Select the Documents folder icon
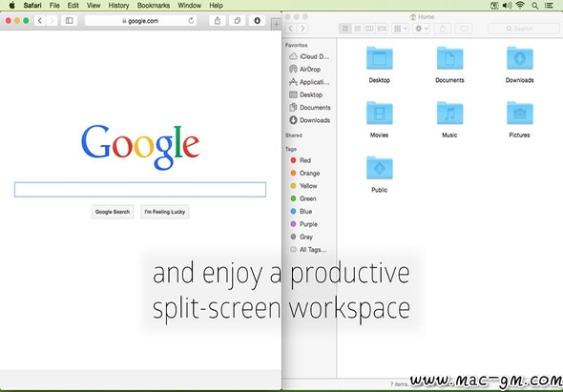 tap(449, 58)
